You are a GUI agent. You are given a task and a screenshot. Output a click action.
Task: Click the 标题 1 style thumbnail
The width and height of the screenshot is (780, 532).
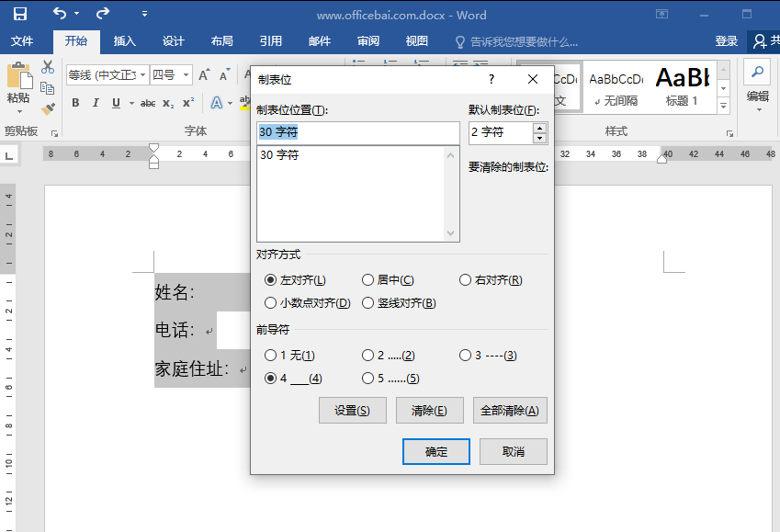[682, 86]
